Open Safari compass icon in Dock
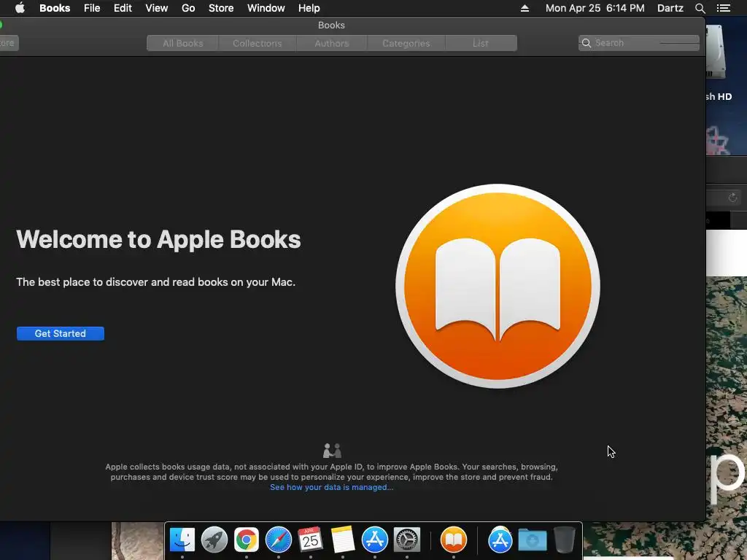This screenshot has height=560, width=747. coord(278,540)
